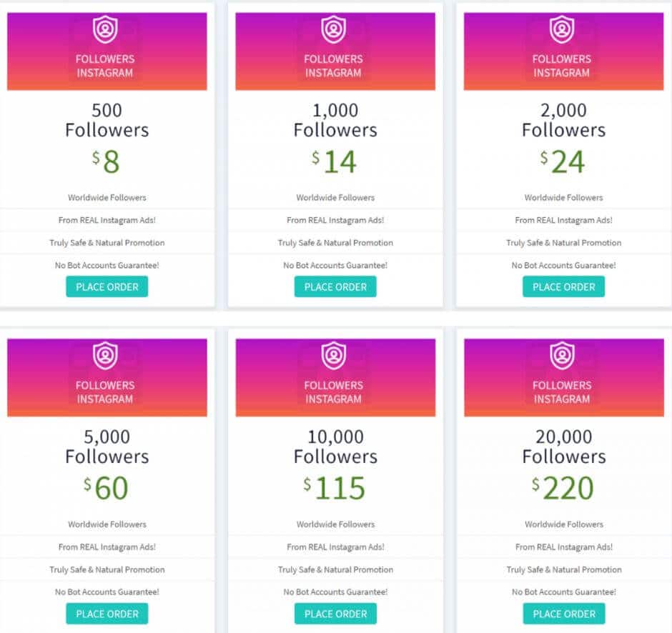Place order for 1,000 Followers

[x=335, y=286]
